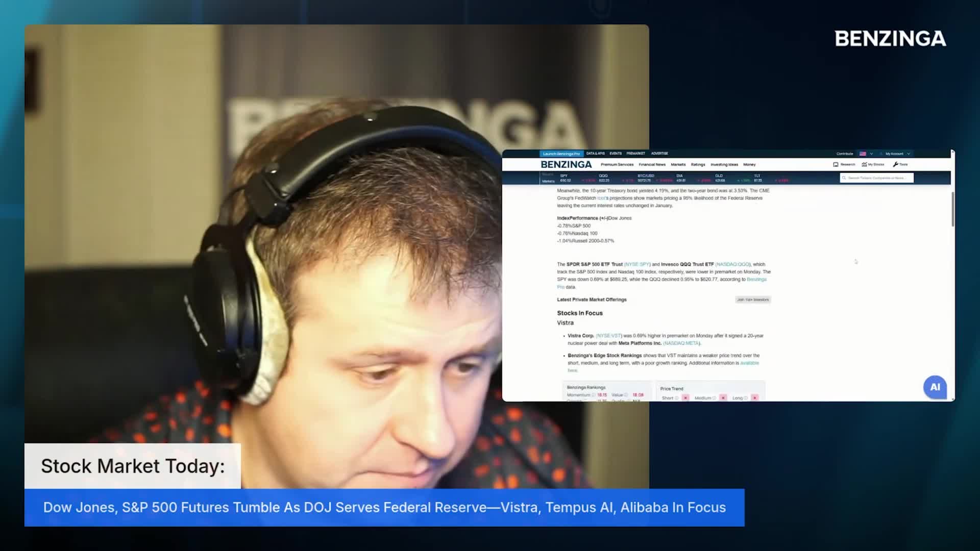This screenshot has width=980, height=551.
Task: Click the Medium trend red X indicator
Action: click(723, 398)
